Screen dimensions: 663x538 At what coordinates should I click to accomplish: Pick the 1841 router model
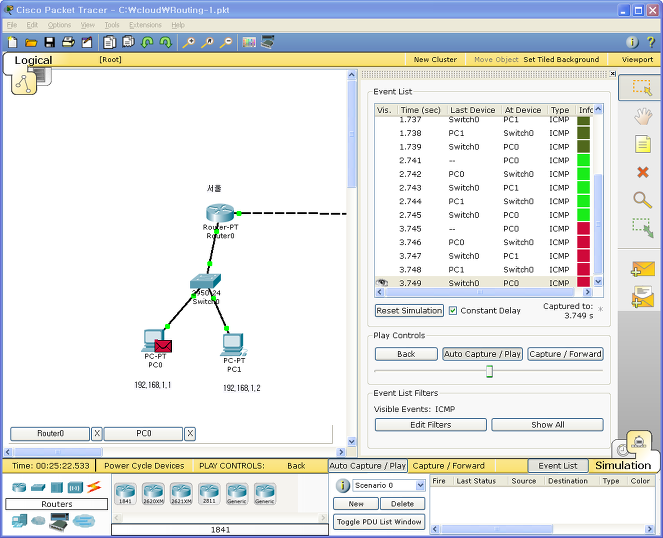click(x=125, y=494)
